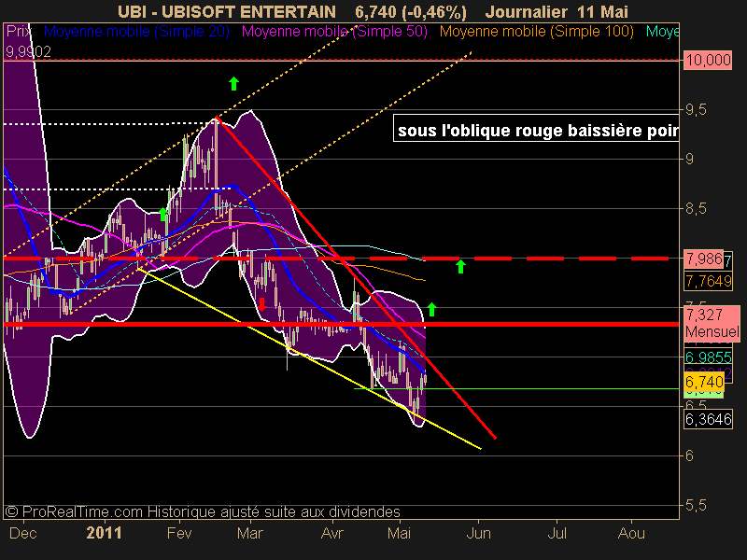Click the "9,5" price axis tick
Viewport: 747px width, 560px height.
[x=696, y=110]
